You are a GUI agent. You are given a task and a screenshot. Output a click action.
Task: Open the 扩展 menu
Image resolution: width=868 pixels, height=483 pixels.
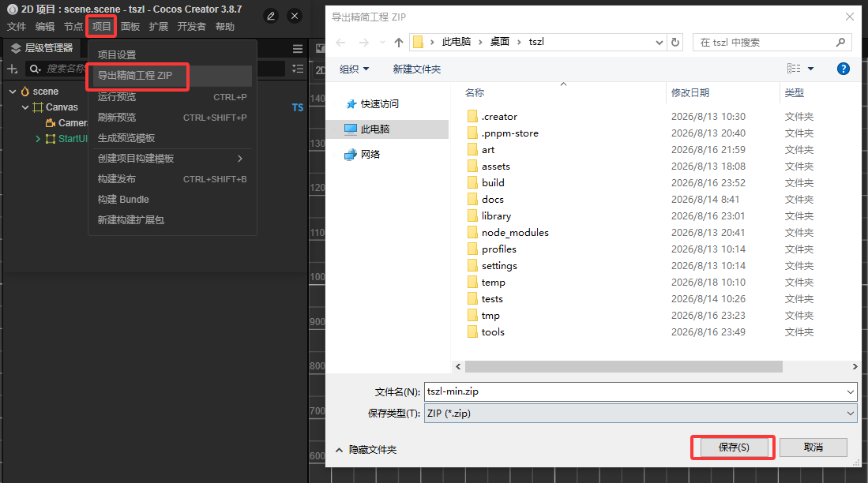click(x=158, y=27)
